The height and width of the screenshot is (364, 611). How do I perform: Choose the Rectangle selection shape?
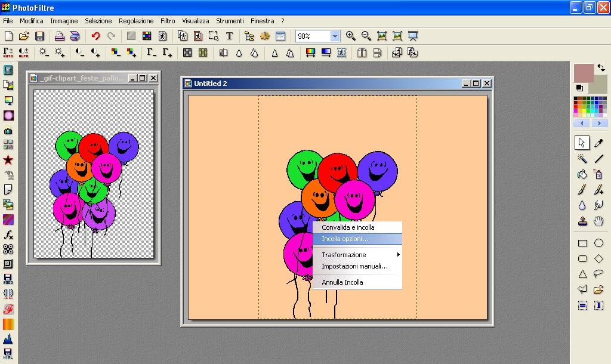pos(582,243)
